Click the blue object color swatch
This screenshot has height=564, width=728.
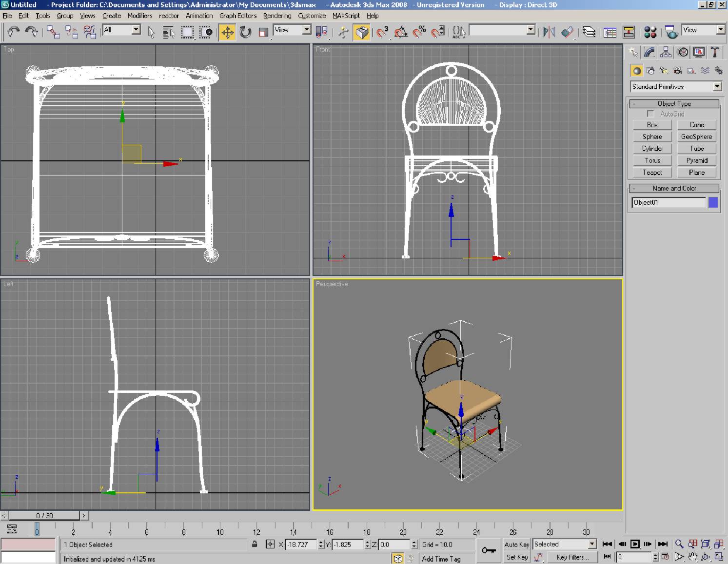[x=713, y=202]
